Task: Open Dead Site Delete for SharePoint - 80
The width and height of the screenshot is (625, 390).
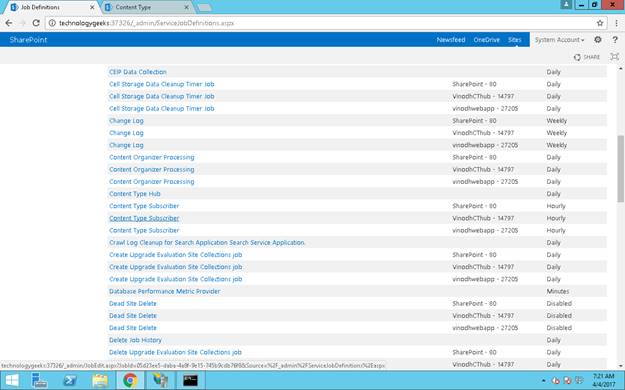Action: pos(133,303)
